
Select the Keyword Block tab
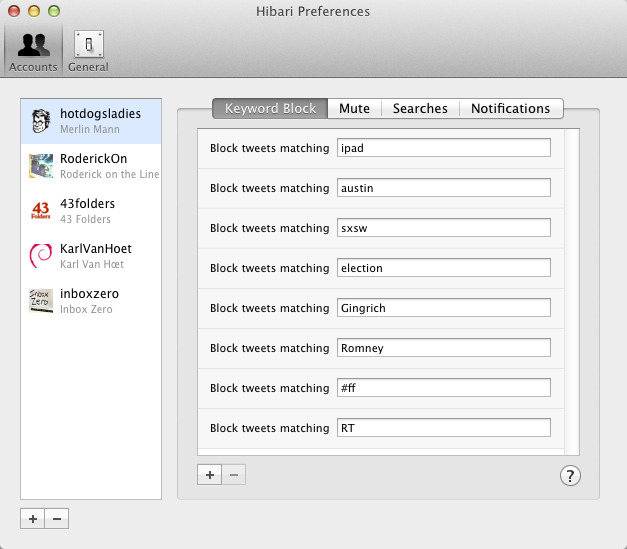click(270, 108)
